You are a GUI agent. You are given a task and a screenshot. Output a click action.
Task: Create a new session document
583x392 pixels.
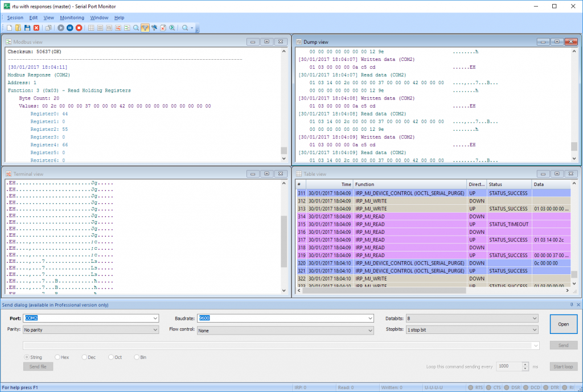(x=9, y=27)
